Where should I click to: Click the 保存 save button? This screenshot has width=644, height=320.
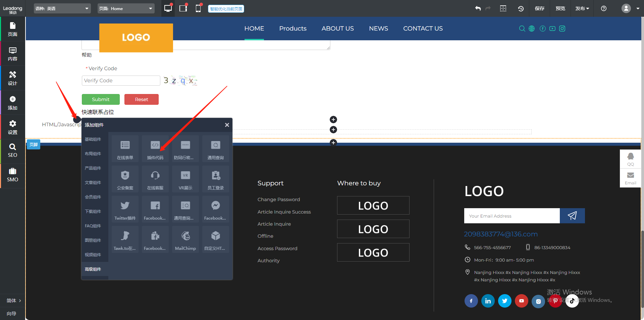point(539,8)
